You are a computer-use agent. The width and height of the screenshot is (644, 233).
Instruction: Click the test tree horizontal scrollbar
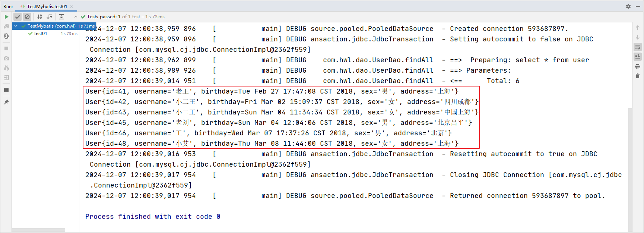(x=38, y=230)
